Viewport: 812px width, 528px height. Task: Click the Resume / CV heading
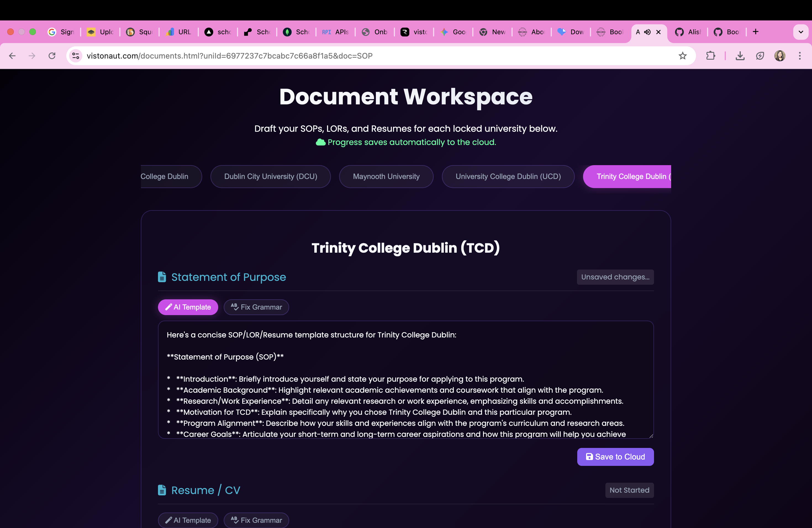point(206,490)
